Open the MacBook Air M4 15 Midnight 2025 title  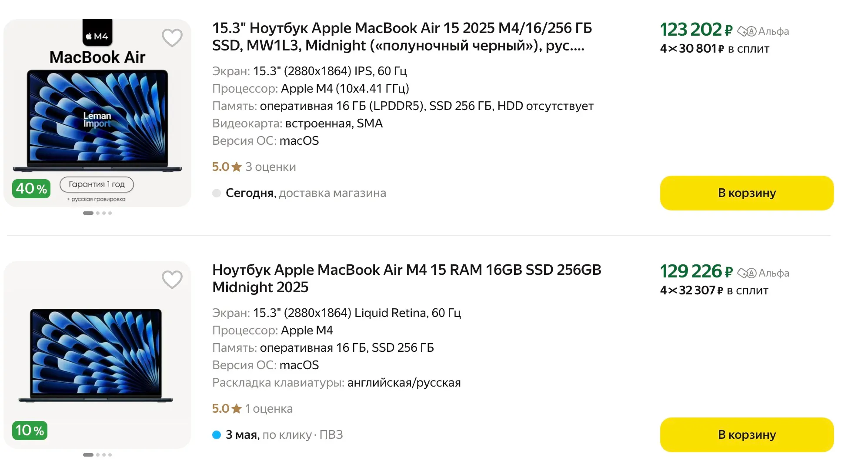(x=406, y=278)
